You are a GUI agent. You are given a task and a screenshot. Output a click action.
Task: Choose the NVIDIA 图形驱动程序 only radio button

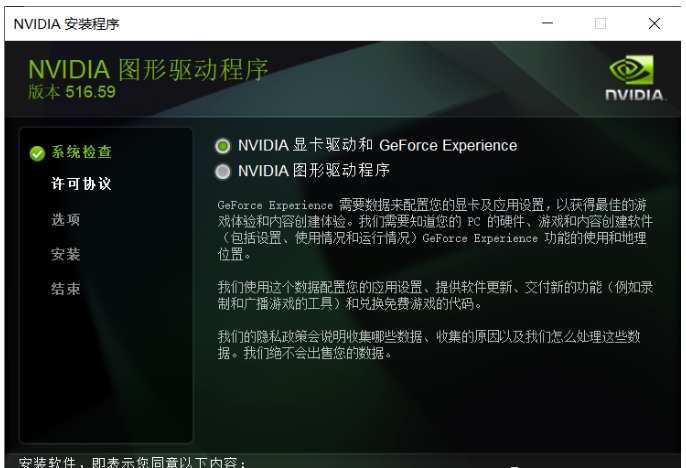223,170
